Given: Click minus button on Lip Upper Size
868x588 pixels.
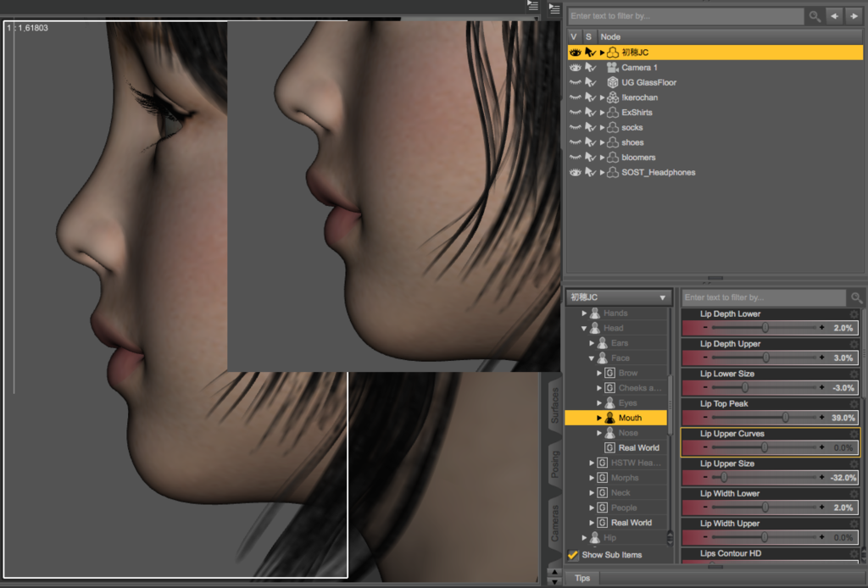Looking at the screenshot, I should [x=704, y=477].
